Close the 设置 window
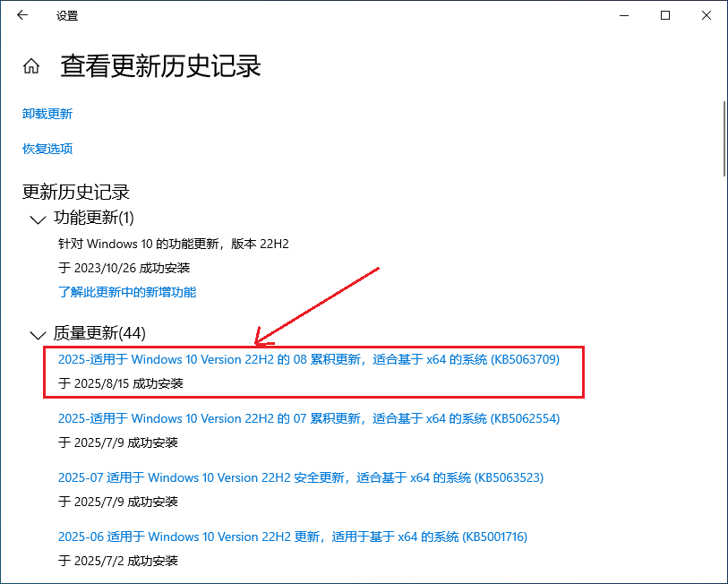This screenshot has height=584, width=728. (707, 15)
